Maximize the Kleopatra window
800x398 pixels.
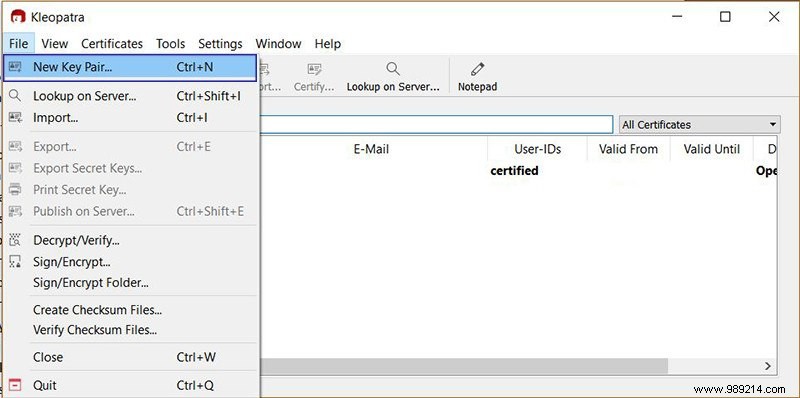point(725,17)
